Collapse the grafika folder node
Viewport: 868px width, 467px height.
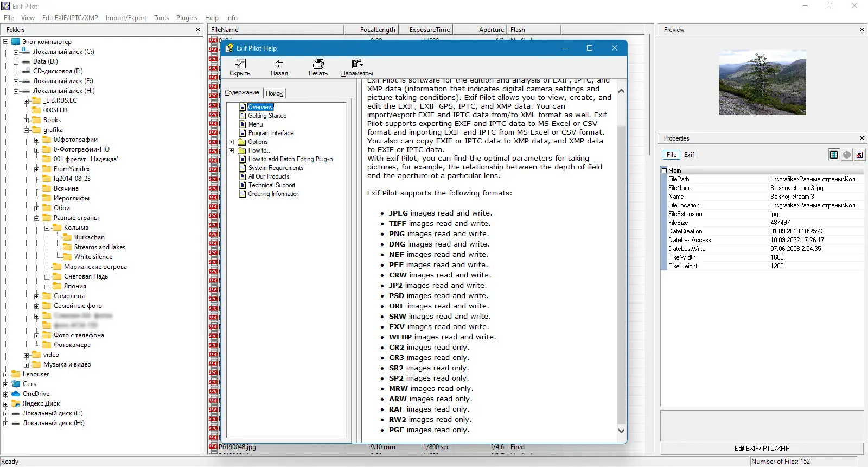tap(26, 130)
